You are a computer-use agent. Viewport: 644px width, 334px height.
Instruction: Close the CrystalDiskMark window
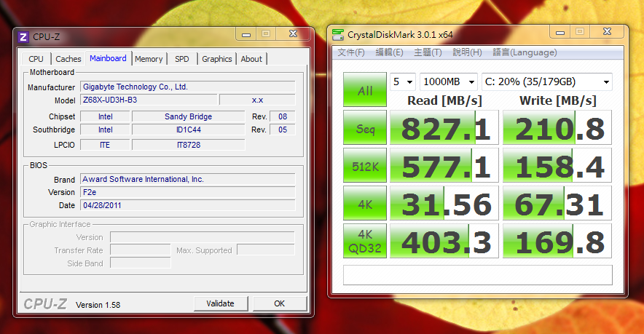(x=607, y=31)
